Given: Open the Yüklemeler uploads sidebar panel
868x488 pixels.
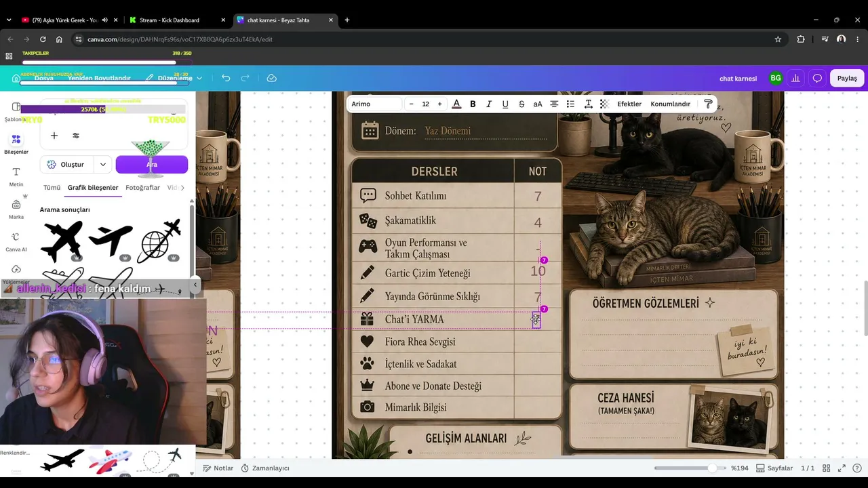Looking at the screenshot, I should [x=16, y=274].
